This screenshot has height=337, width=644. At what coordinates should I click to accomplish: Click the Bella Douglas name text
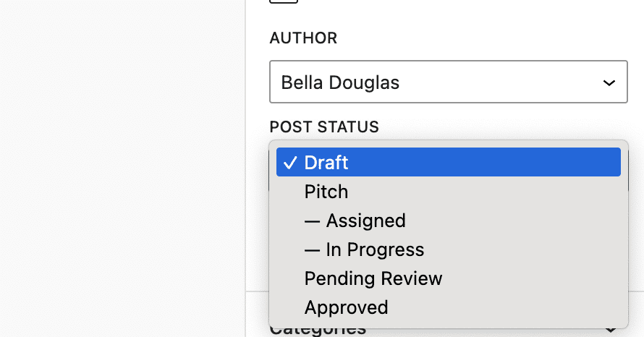340,82
